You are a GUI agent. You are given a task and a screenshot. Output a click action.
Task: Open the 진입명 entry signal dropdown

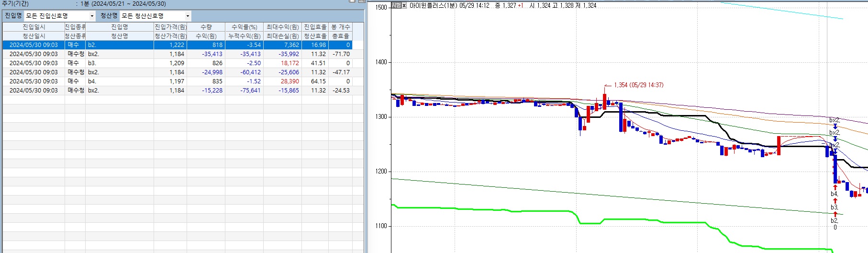tap(92, 16)
